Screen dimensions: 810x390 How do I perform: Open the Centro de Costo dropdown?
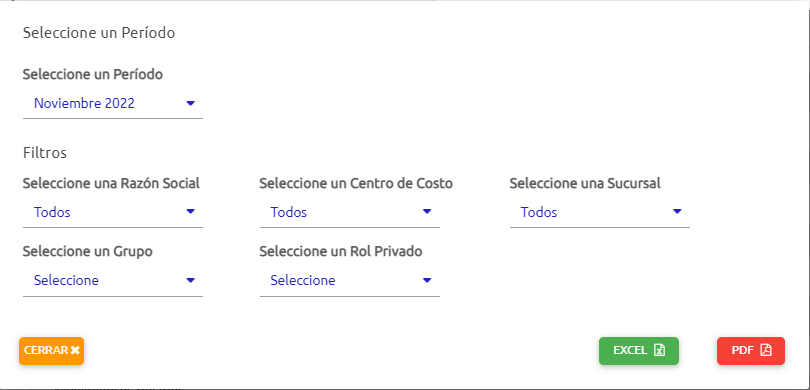tap(350, 212)
